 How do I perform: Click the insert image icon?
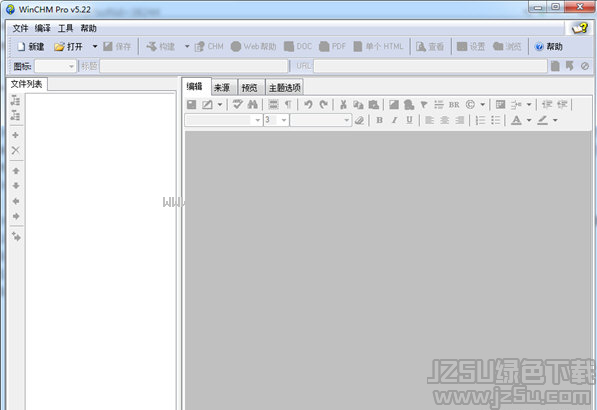(394, 104)
